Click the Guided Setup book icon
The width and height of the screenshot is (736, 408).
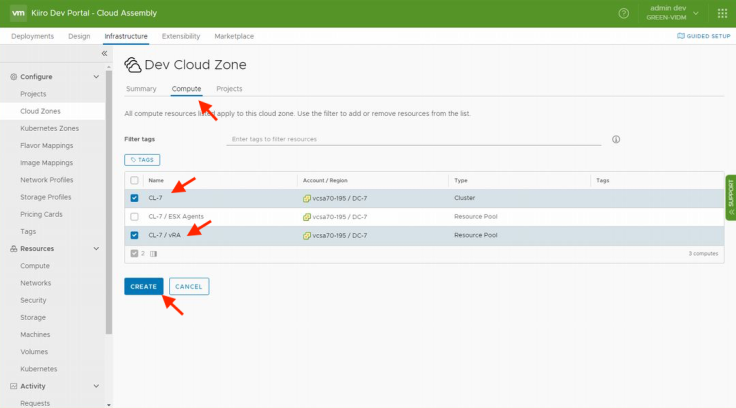[x=681, y=36]
